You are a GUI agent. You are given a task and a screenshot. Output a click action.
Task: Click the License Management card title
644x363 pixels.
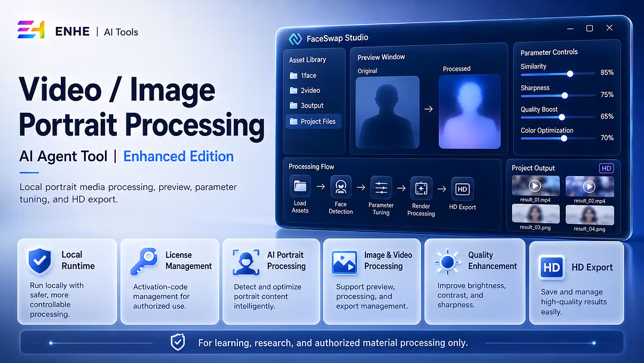click(x=188, y=261)
